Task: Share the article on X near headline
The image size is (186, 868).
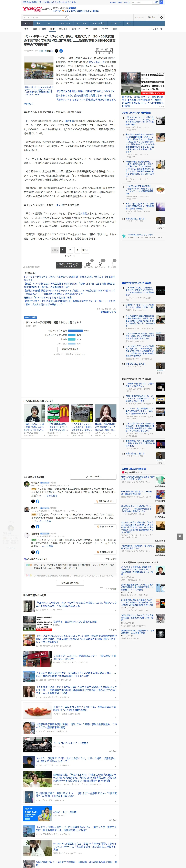Action: (56, 51)
